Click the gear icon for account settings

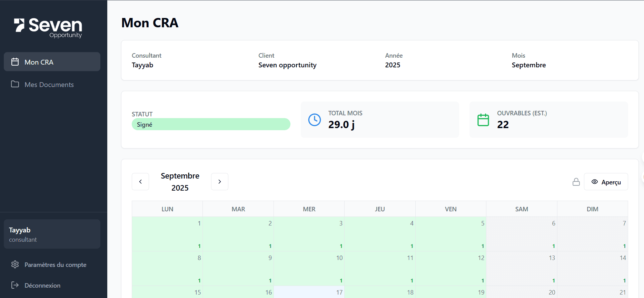coord(15,265)
